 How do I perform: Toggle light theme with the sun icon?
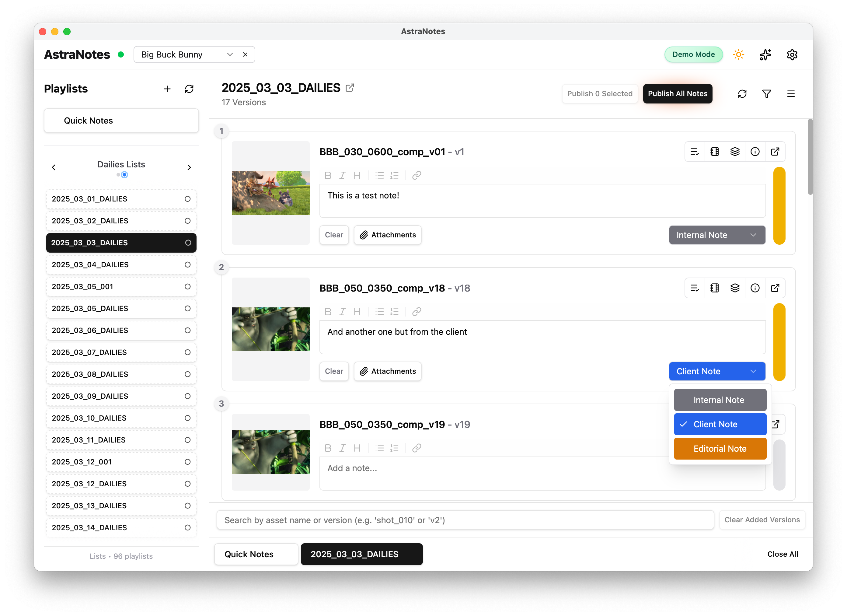click(x=738, y=54)
